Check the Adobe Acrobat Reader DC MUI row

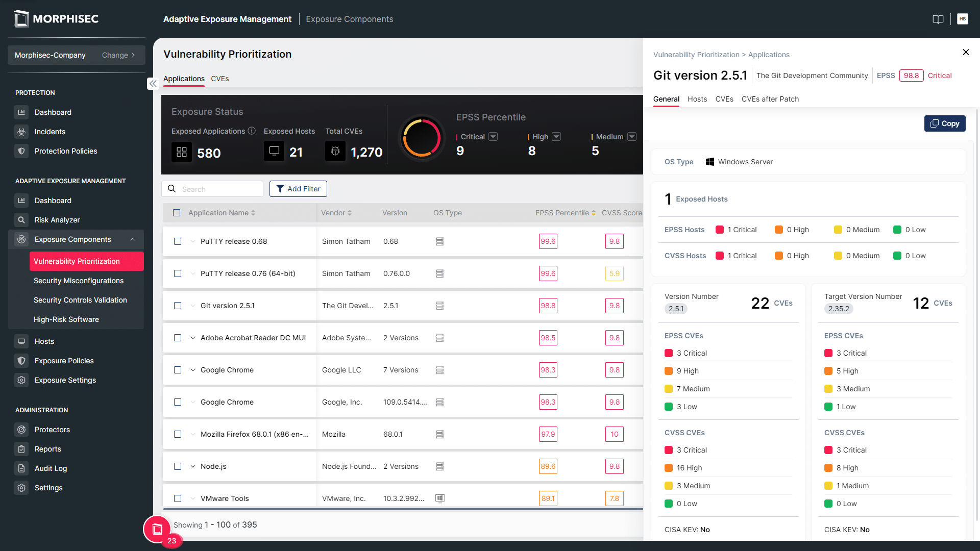pyautogui.click(x=178, y=338)
